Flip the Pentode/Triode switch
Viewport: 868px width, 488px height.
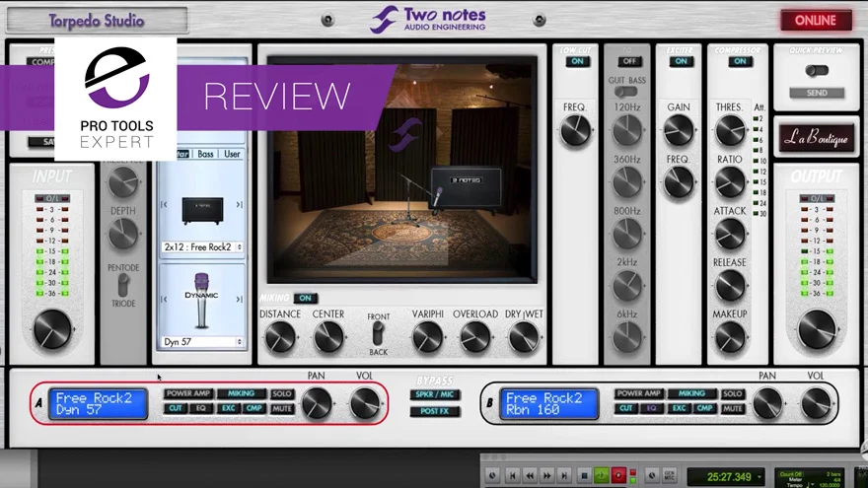123,286
